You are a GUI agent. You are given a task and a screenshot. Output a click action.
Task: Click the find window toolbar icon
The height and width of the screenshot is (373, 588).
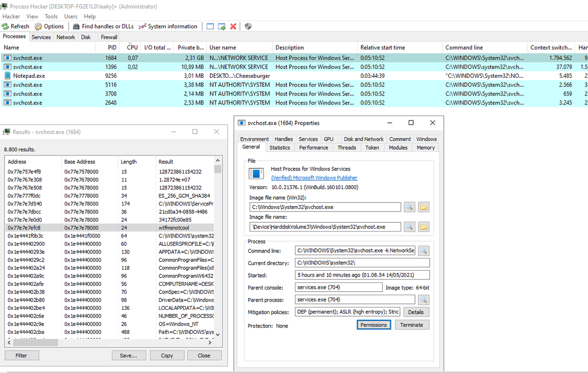pyautogui.click(x=210, y=26)
